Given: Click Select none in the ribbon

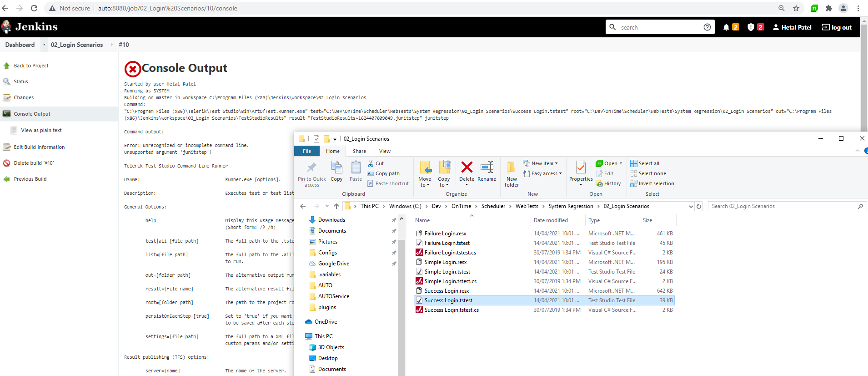Looking at the screenshot, I should (648, 173).
